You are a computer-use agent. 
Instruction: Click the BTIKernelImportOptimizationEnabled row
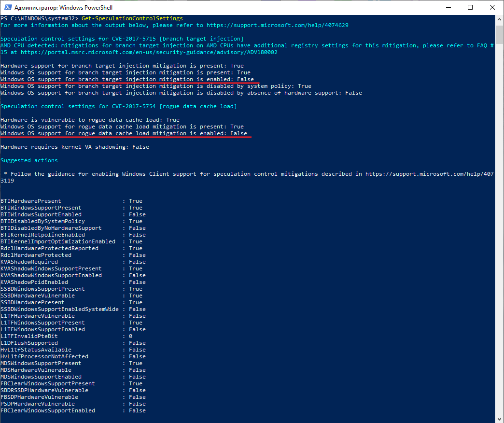pos(71,241)
